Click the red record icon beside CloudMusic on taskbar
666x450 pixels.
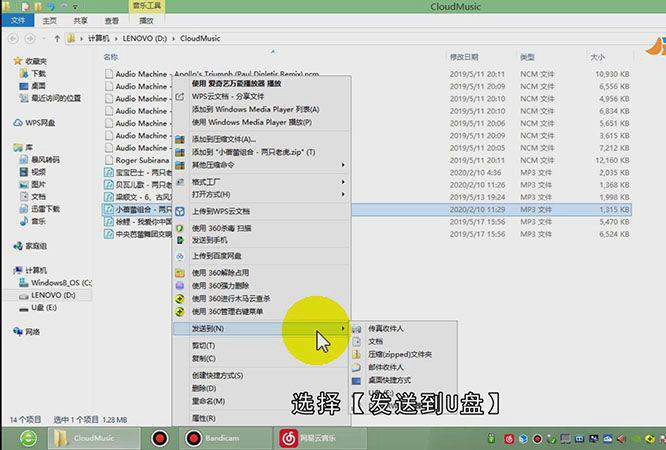(x=160, y=438)
